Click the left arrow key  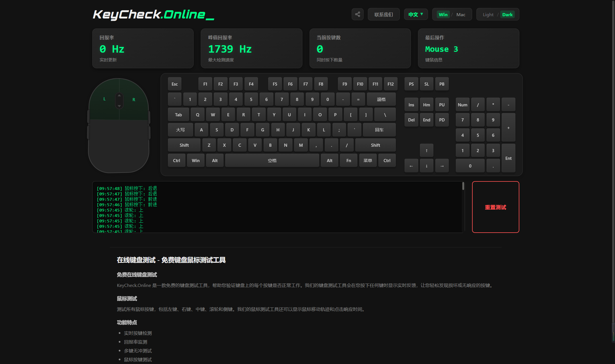[411, 166]
